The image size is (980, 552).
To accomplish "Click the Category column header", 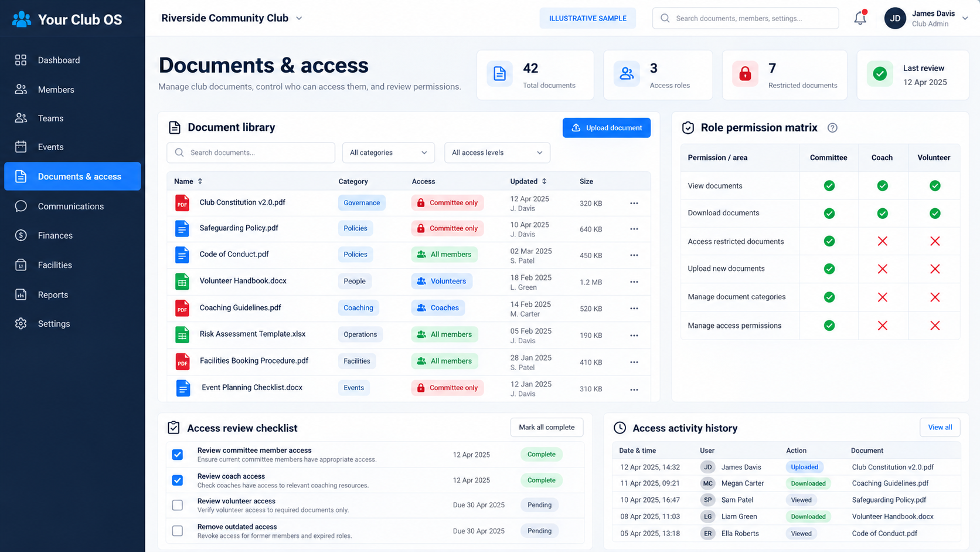I will coord(353,181).
